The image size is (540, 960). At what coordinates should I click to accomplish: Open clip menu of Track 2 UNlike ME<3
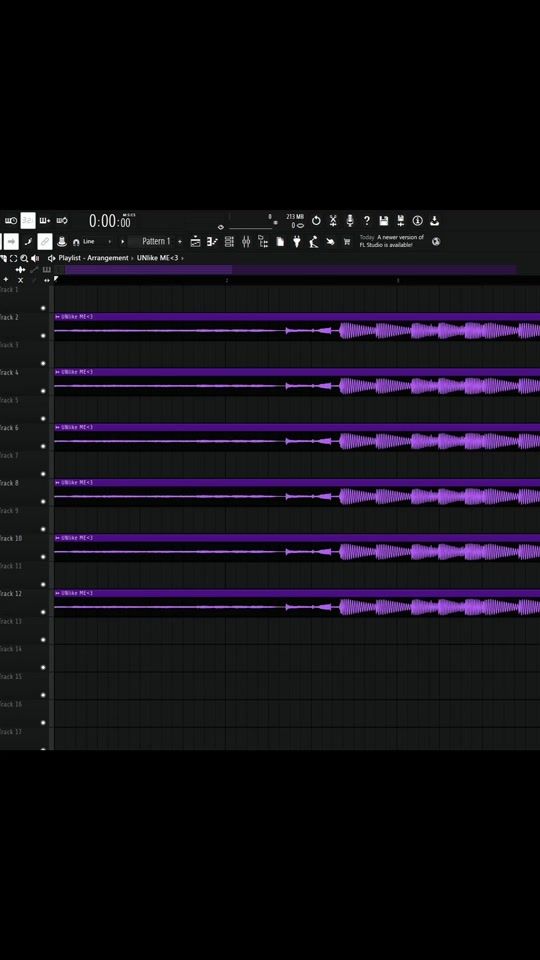pos(58,317)
